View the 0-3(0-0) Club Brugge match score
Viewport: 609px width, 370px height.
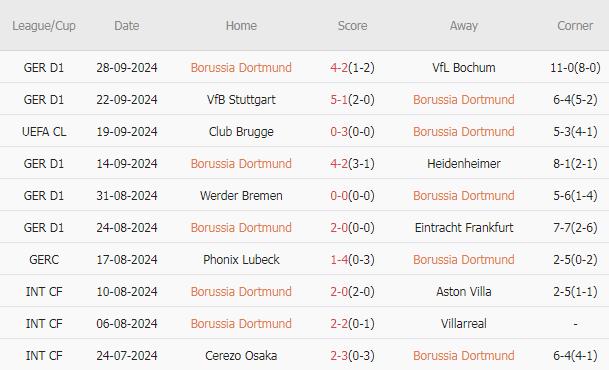352,132
